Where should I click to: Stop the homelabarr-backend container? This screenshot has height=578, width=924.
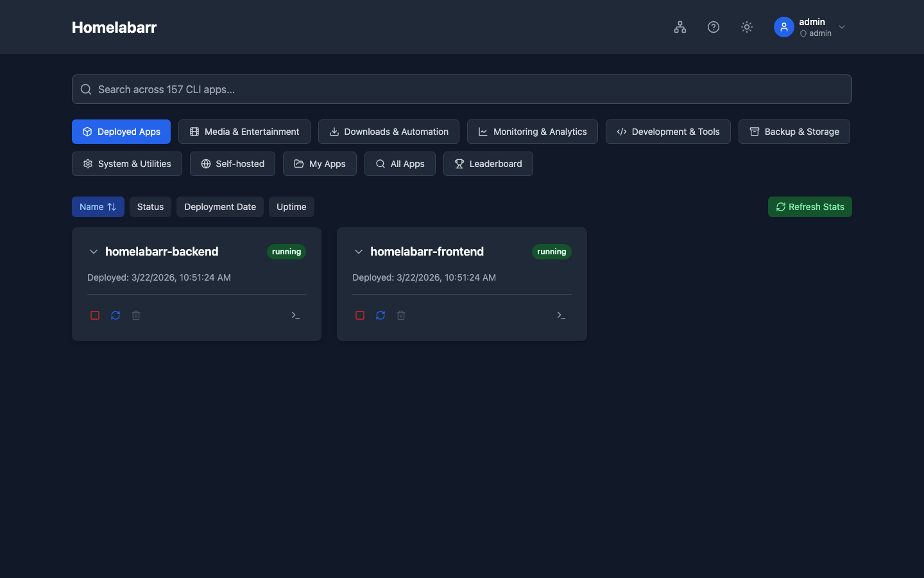[95, 315]
